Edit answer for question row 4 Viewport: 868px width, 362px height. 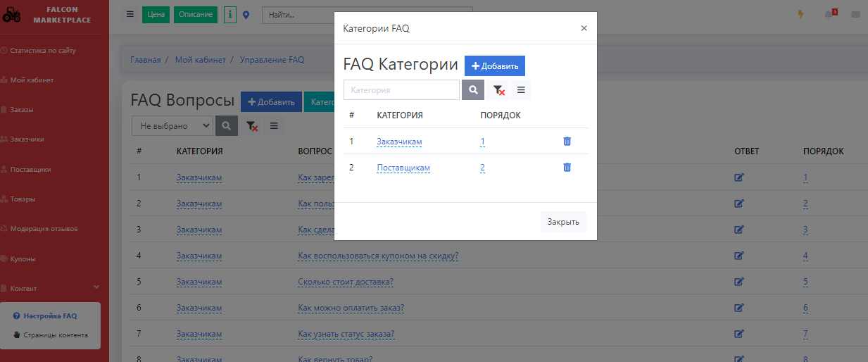click(x=738, y=256)
